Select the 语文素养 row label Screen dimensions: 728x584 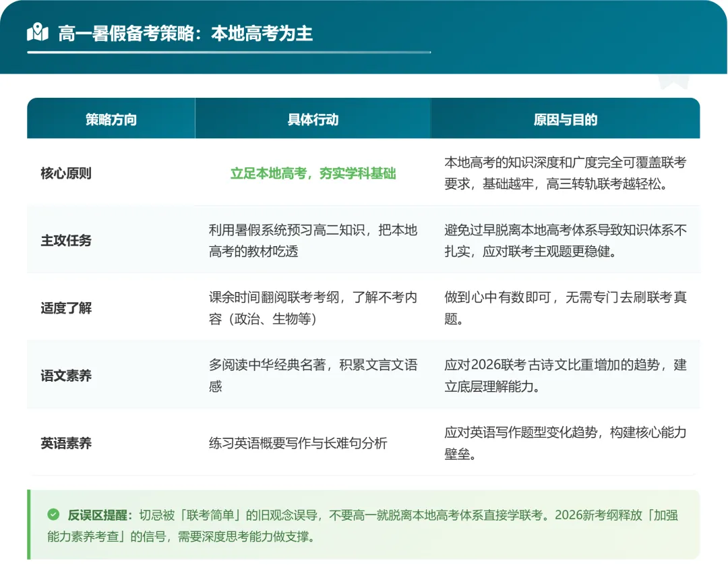click(x=66, y=376)
